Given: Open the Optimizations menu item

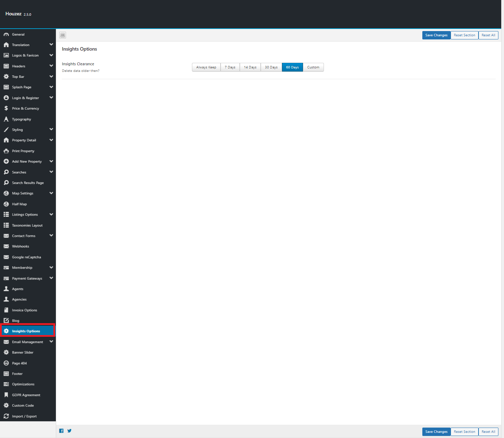Looking at the screenshot, I should tap(28, 384).
